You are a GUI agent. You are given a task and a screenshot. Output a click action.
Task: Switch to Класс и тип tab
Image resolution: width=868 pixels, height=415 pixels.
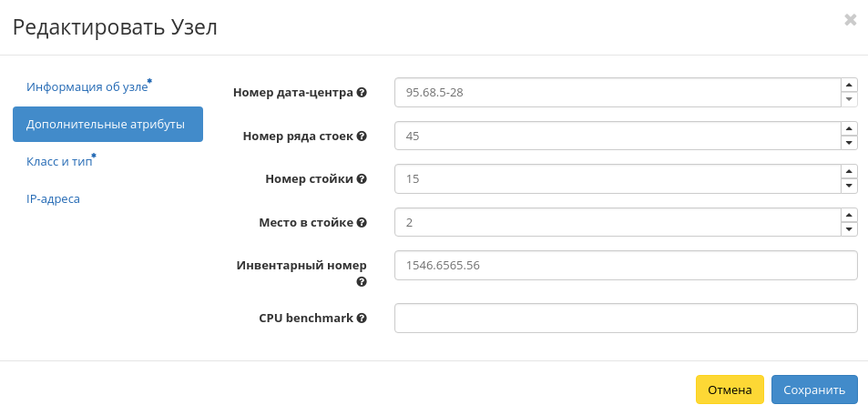[x=60, y=162]
